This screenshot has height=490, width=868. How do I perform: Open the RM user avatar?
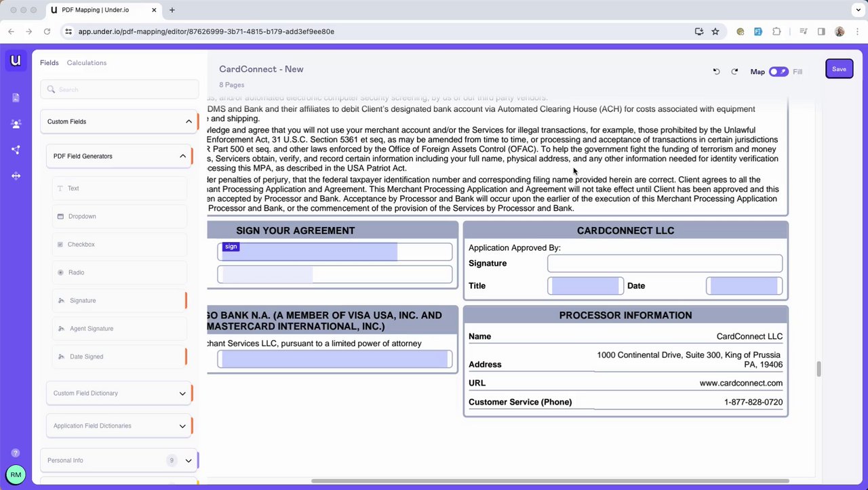(x=16, y=474)
